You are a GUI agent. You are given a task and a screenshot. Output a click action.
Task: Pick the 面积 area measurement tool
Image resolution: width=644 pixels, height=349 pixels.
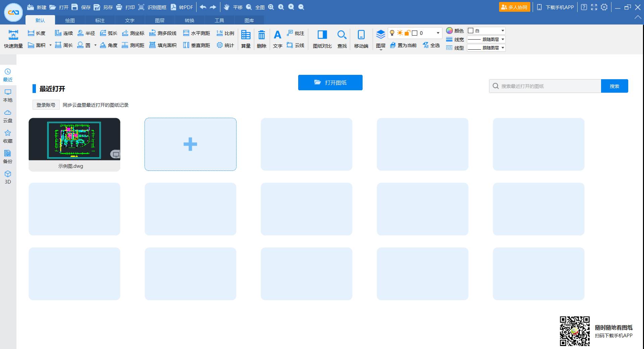[x=37, y=45]
